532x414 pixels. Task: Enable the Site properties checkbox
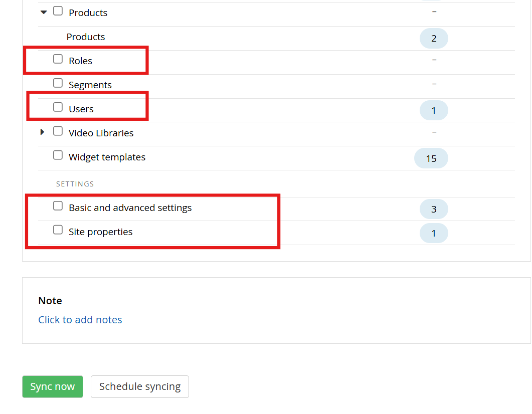58,230
